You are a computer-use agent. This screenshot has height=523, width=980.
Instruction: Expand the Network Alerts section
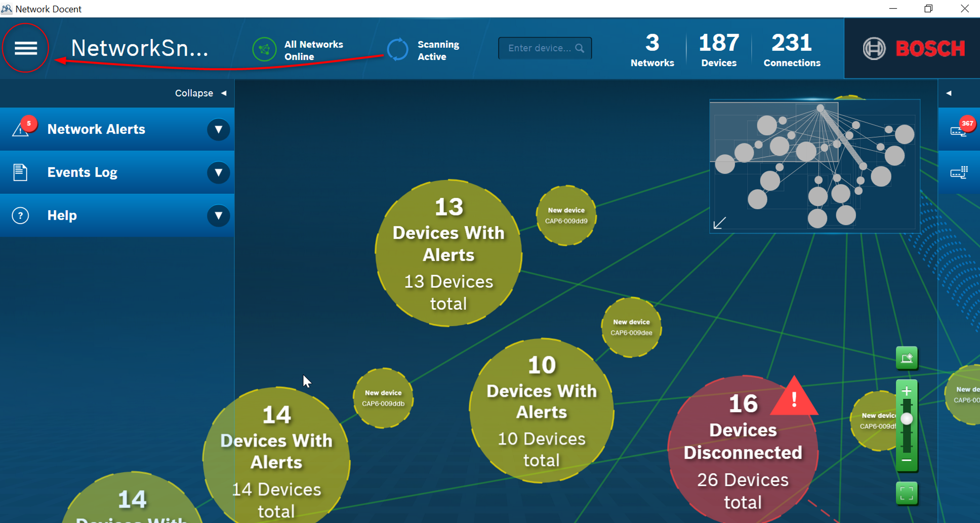click(x=218, y=130)
